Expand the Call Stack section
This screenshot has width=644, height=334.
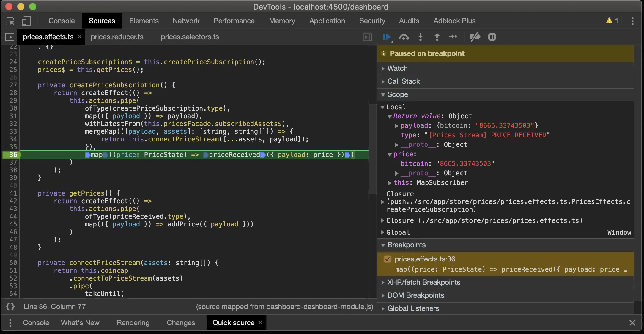coord(403,81)
